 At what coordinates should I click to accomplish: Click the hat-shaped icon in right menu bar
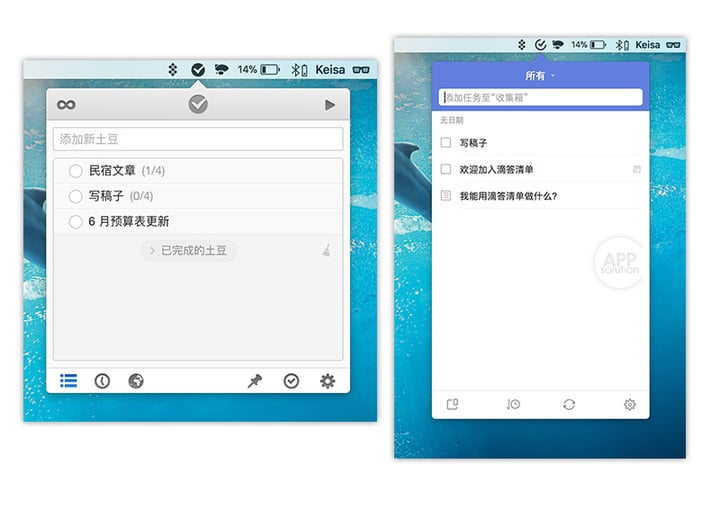point(558,45)
